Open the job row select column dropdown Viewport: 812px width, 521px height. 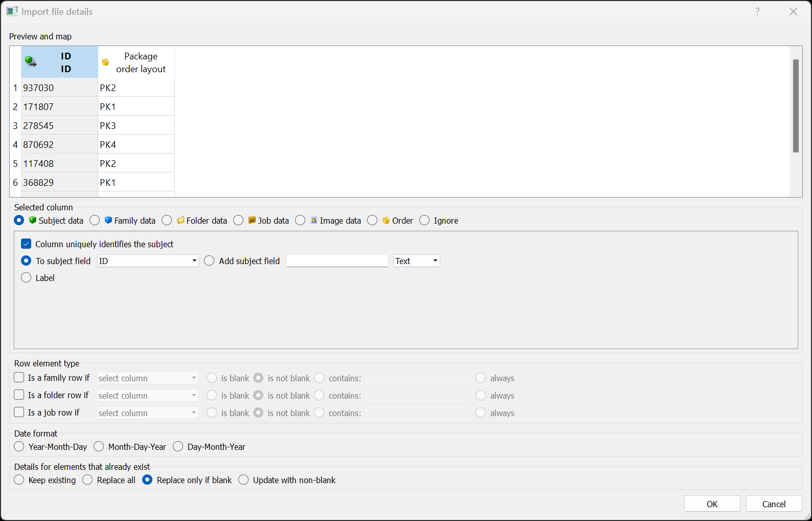click(148, 413)
